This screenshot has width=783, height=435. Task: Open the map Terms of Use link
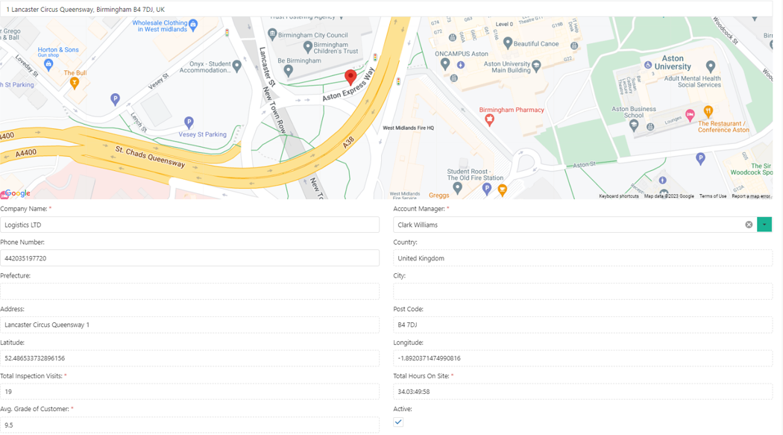713,196
